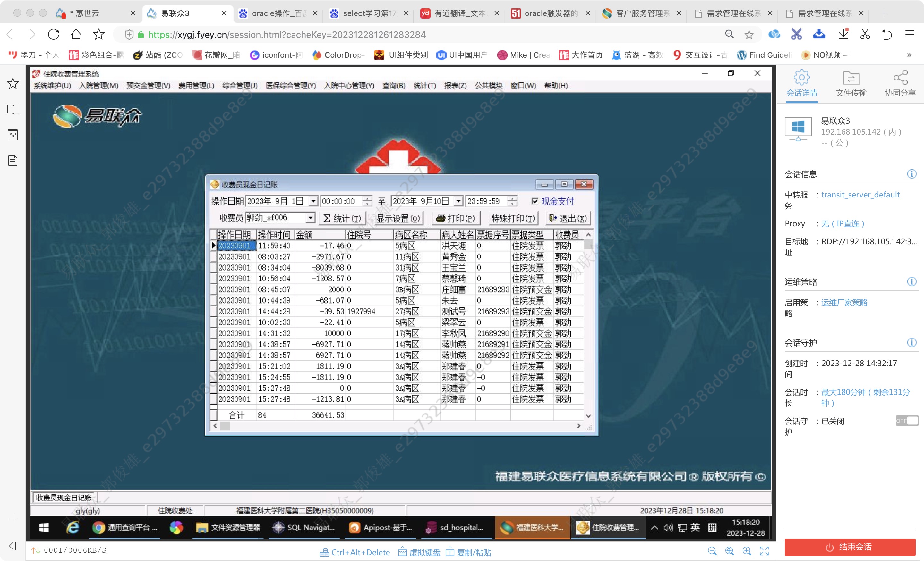Click the Ctrl+Alt+Delete shortcut icon

(x=324, y=552)
